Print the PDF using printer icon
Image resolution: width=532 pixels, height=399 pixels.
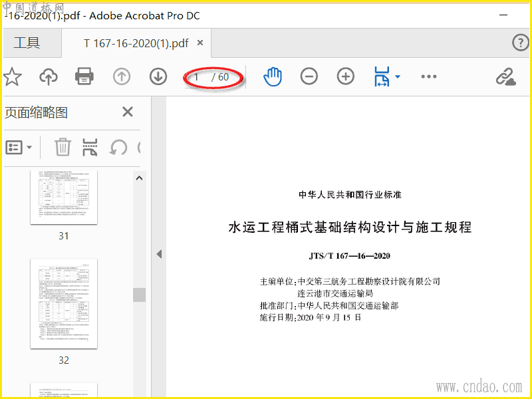pyautogui.click(x=84, y=76)
